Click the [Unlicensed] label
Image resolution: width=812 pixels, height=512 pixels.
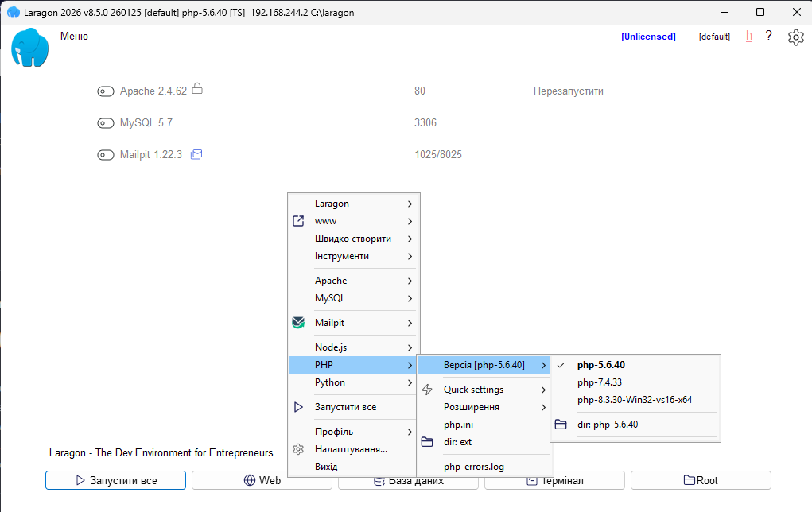pos(648,37)
